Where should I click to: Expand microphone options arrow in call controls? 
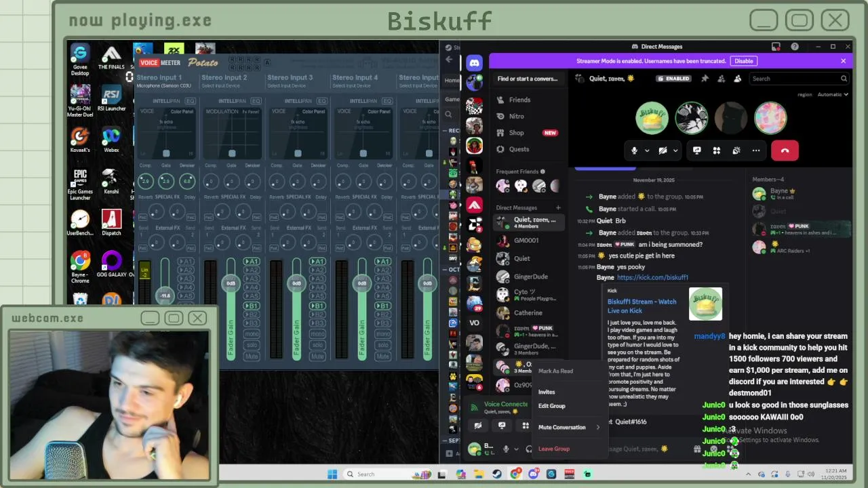pos(647,150)
